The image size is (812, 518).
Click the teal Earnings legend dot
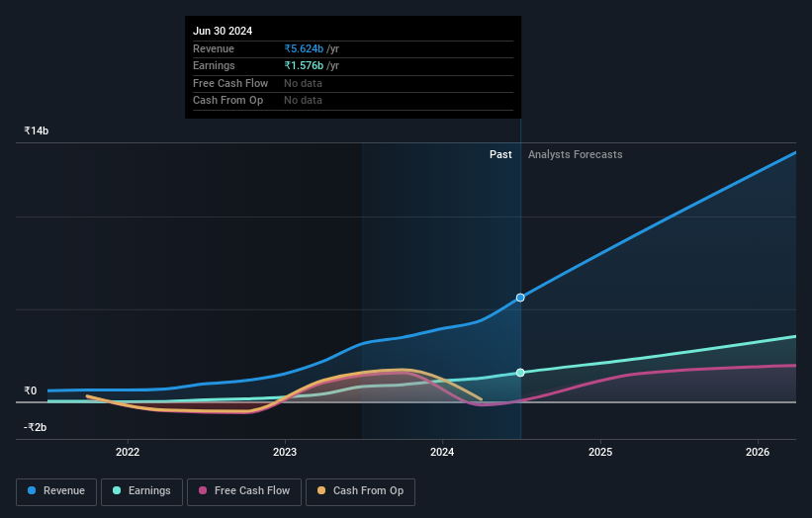(117, 490)
